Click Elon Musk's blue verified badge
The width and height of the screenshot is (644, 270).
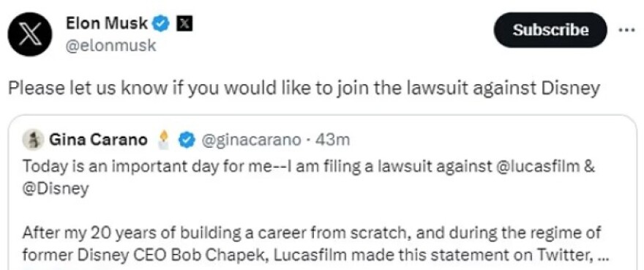click(161, 24)
